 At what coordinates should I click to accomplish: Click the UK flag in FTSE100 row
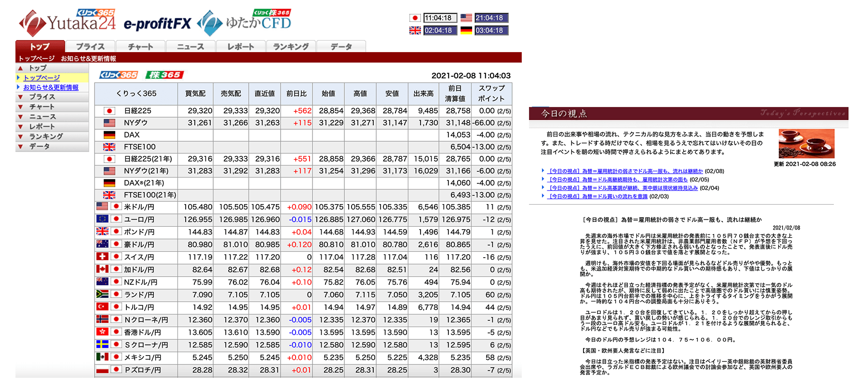point(109,147)
